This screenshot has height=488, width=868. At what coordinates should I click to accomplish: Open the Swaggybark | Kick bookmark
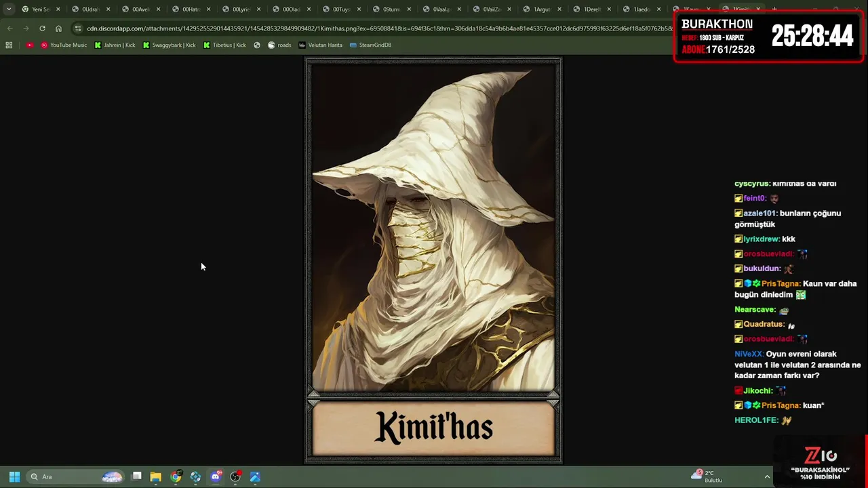169,45
